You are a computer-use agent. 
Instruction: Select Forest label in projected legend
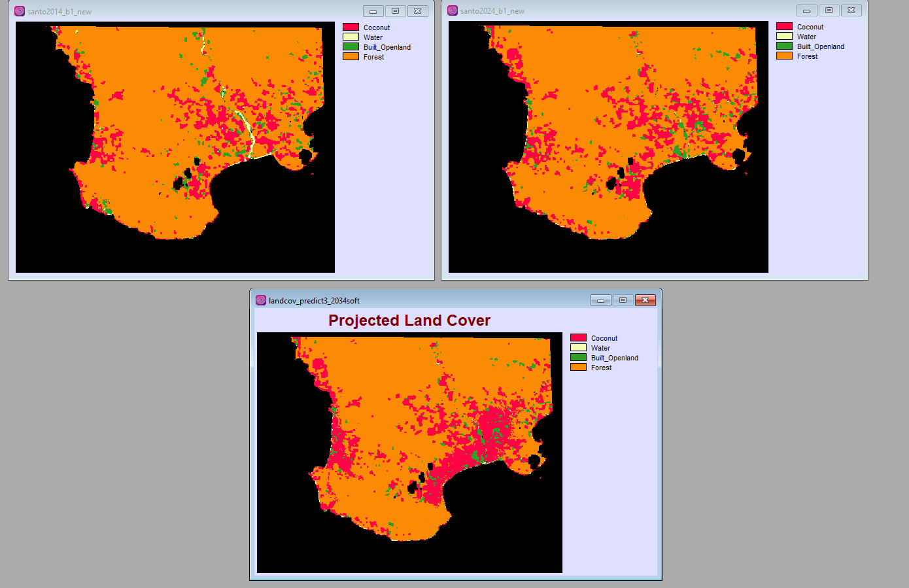[x=602, y=368]
